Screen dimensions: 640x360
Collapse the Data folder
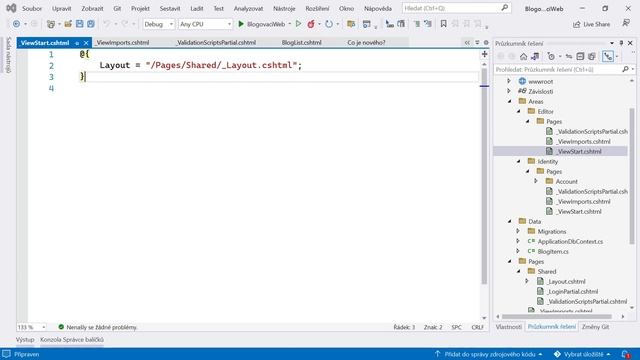pyautogui.click(x=509, y=221)
